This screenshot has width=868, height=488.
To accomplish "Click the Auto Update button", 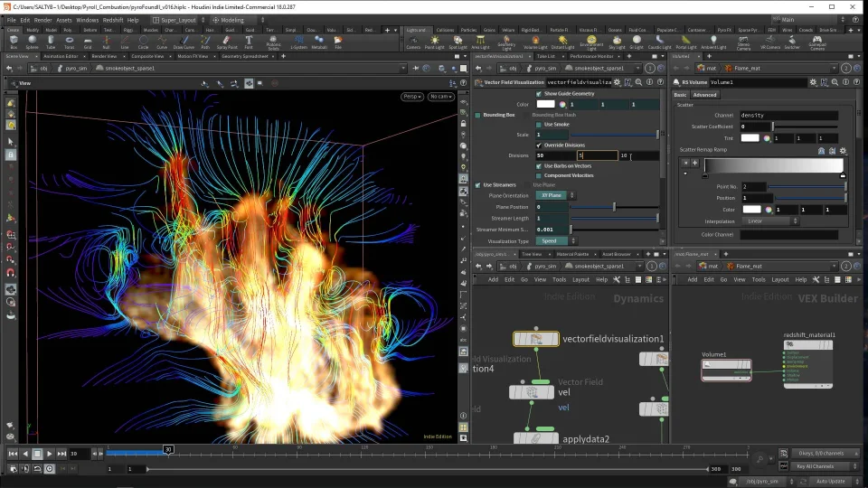I will [830, 481].
